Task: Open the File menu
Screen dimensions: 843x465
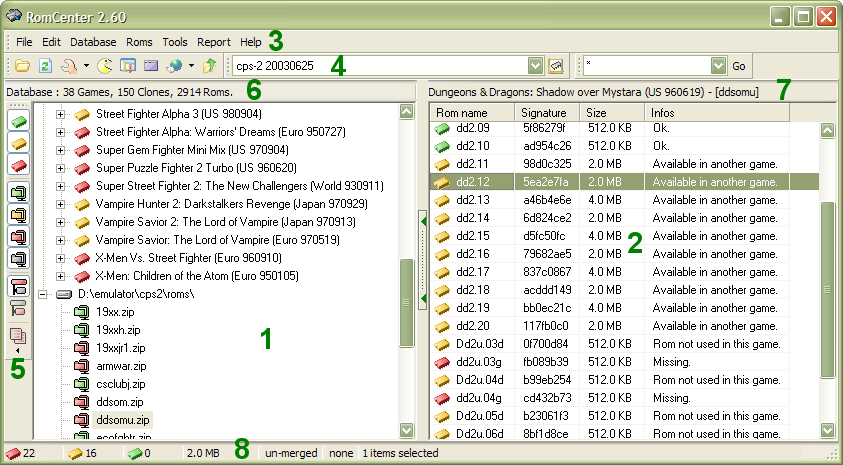Action: point(24,42)
